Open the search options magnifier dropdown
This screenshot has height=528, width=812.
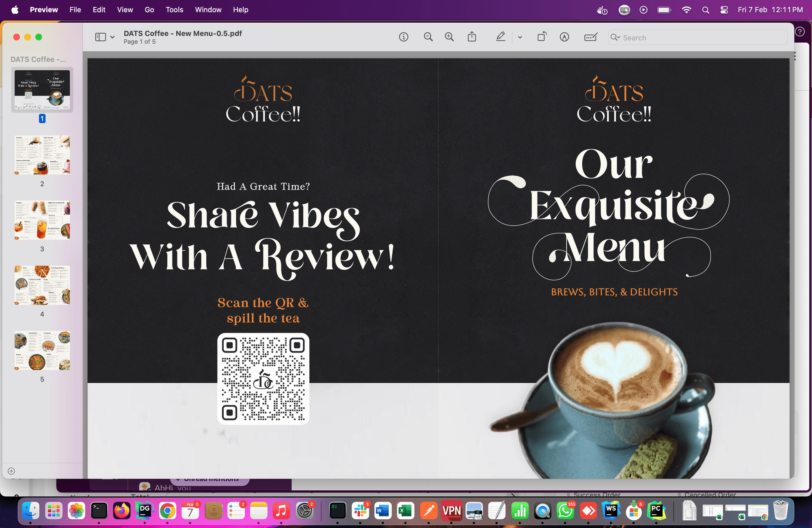pyautogui.click(x=615, y=37)
